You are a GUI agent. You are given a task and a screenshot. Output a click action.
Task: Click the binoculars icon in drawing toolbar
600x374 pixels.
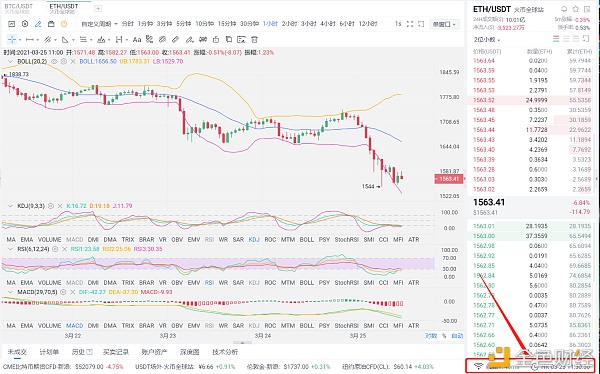pos(203,39)
